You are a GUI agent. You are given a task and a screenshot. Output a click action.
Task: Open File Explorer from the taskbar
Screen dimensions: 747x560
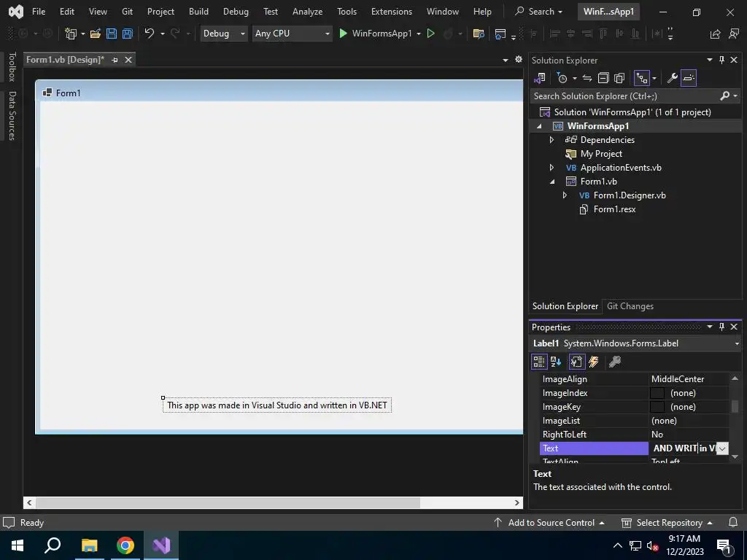(x=89, y=545)
